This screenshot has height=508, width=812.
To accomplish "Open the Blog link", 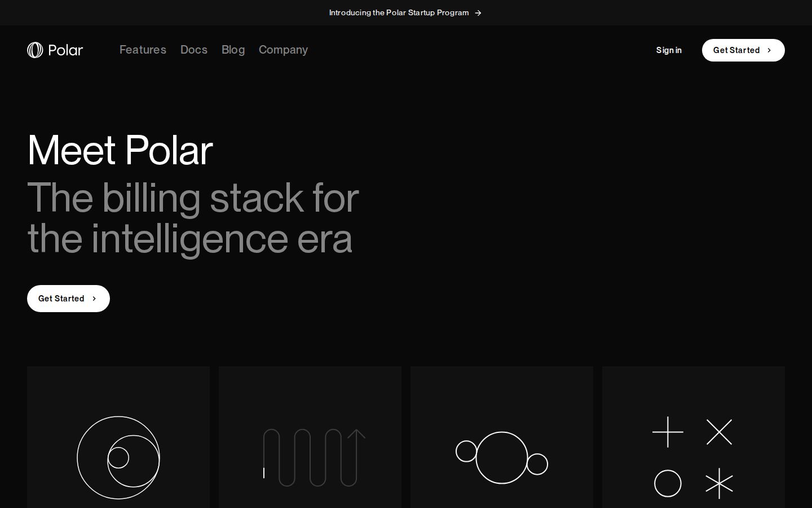I will coord(233,50).
